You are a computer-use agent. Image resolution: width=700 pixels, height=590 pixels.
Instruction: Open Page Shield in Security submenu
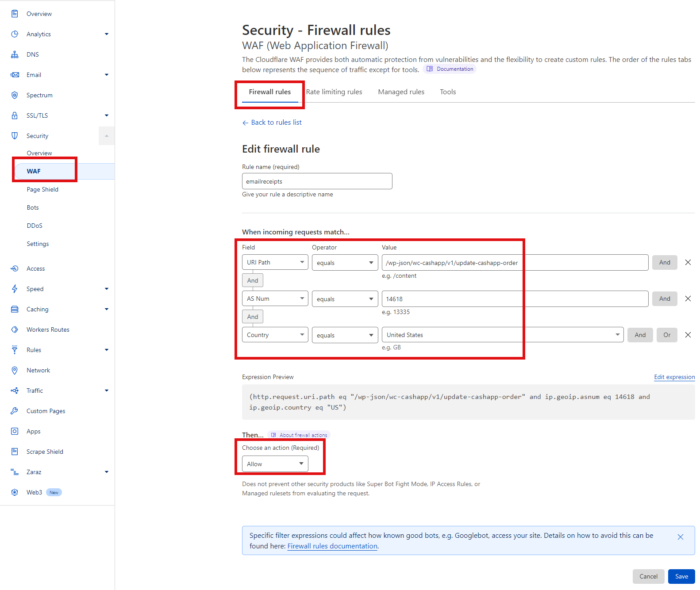coord(42,189)
